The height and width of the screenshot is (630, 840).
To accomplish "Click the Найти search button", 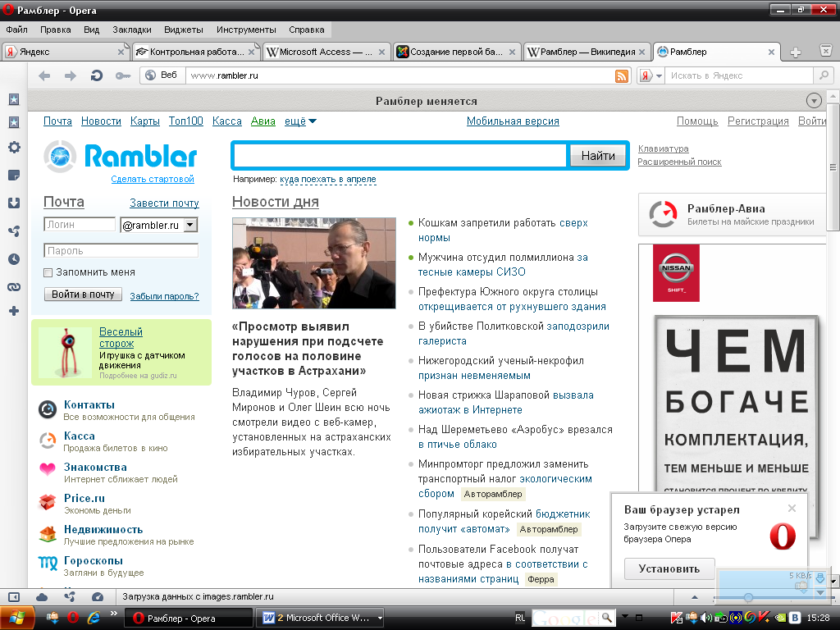I will (x=598, y=156).
